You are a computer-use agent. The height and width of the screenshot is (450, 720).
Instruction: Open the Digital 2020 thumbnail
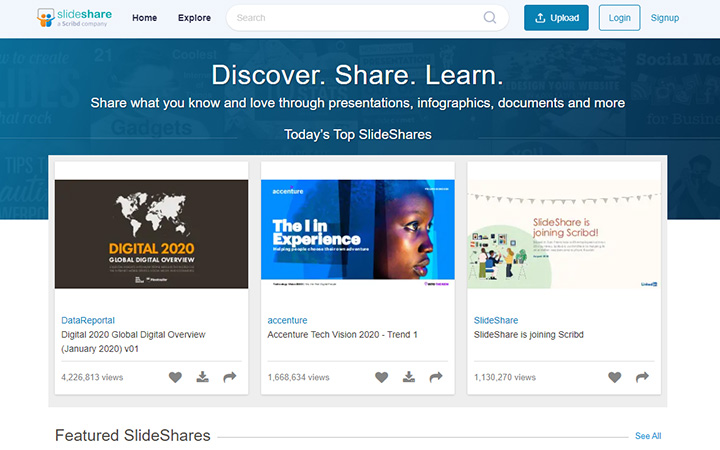coord(152,234)
